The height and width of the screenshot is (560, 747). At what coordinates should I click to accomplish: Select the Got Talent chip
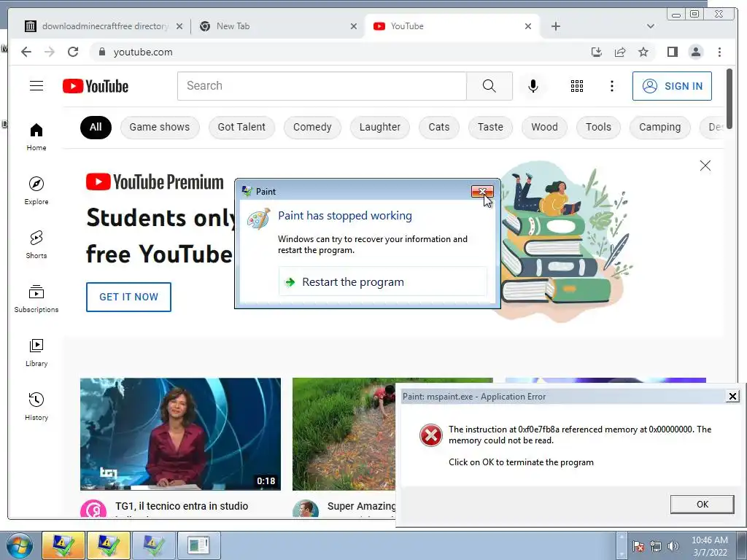(241, 127)
